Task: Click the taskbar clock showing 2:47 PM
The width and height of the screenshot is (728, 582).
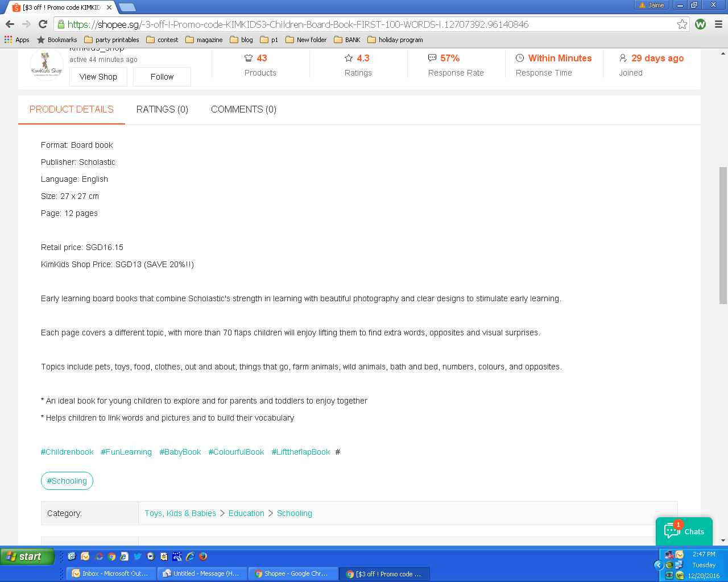Action: 704,554
